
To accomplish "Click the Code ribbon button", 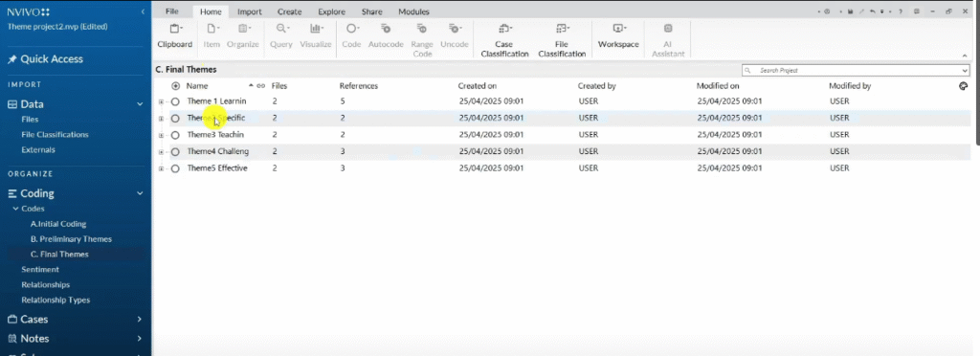I will [x=351, y=36].
